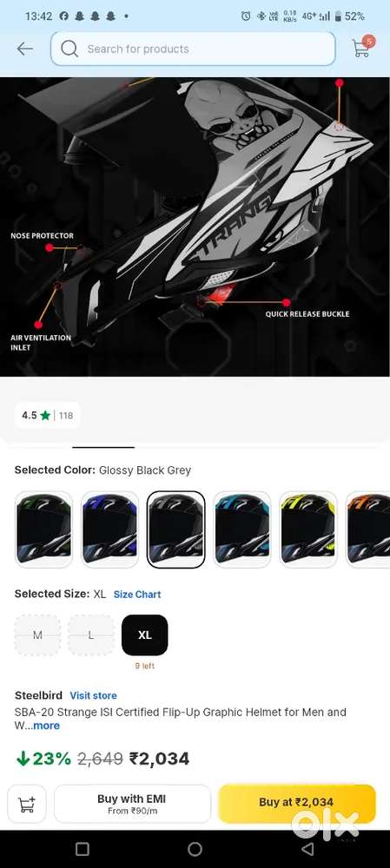
Task: Tap the Android home circle button
Action: [x=195, y=849]
